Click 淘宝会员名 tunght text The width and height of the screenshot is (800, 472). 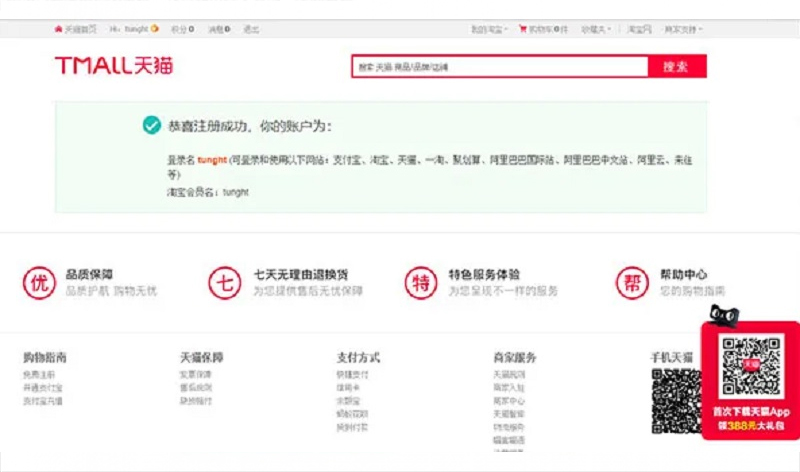[208, 192]
